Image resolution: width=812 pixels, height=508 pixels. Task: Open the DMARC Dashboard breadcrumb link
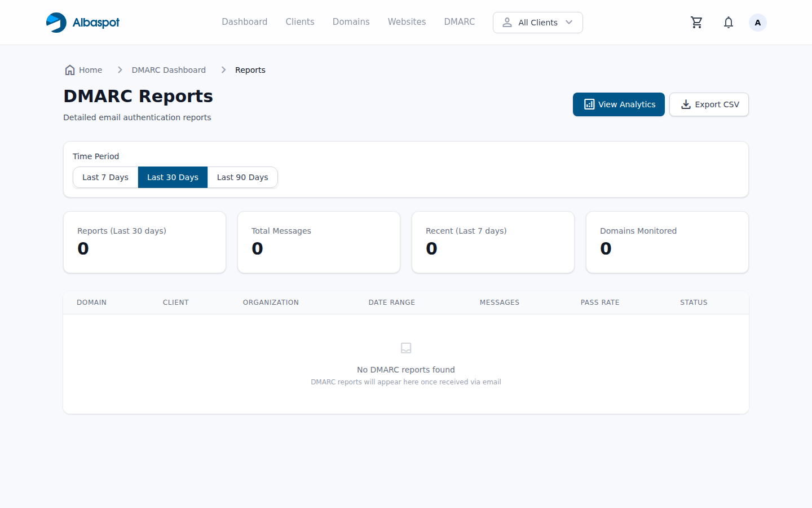169,69
